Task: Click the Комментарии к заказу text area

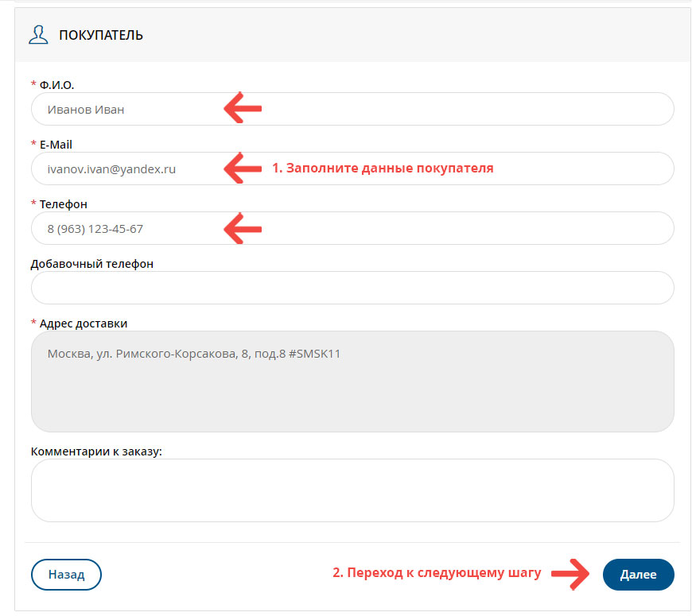Action: [x=352, y=490]
